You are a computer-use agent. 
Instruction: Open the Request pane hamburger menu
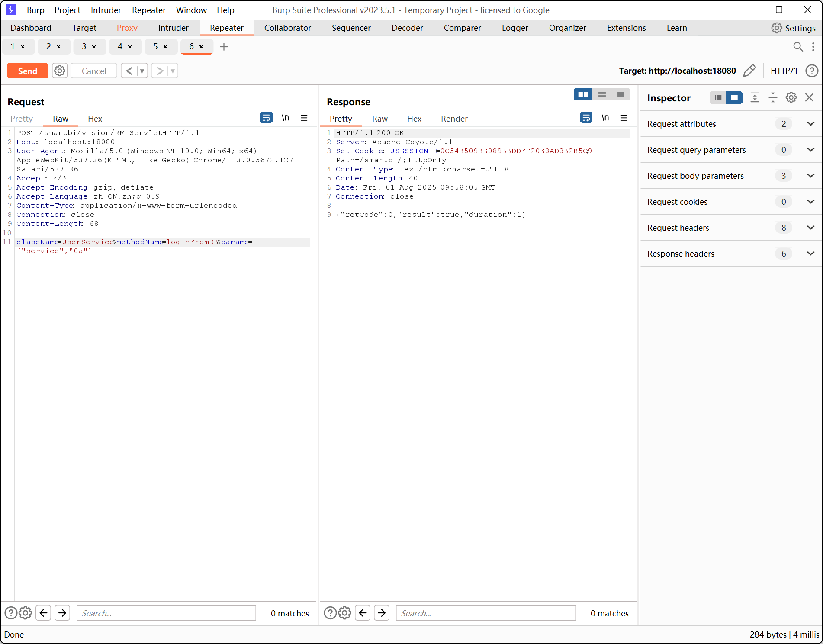coord(304,118)
